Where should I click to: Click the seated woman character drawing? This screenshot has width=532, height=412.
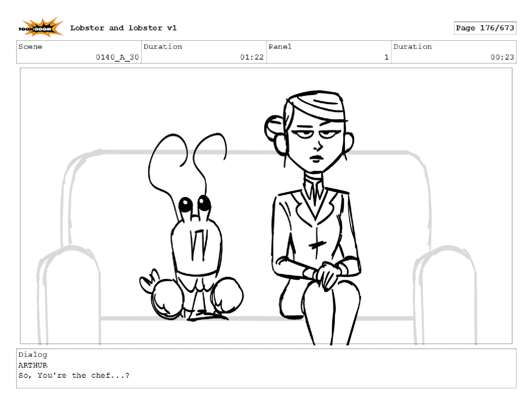pos(313,217)
